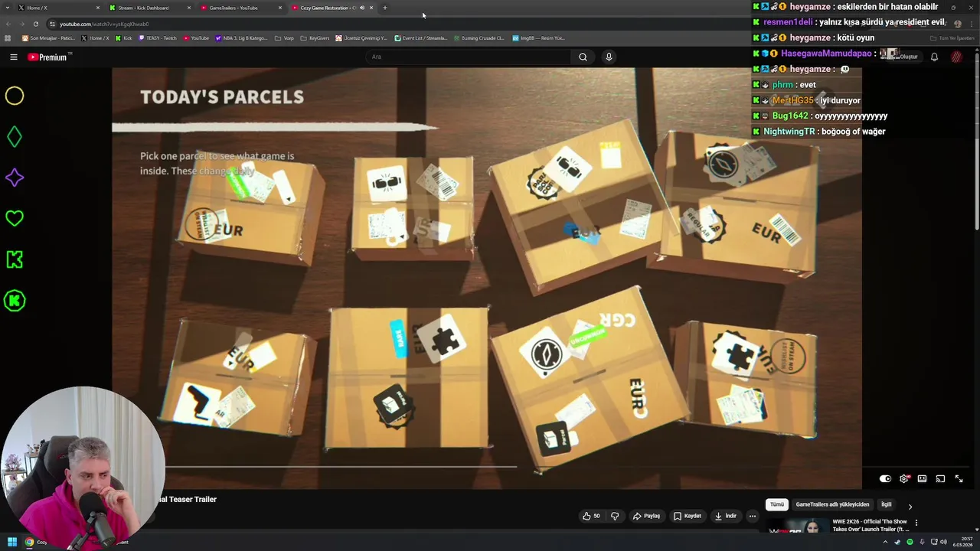The height and width of the screenshot is (551, 980).
Task: Click the search magnifier button
Action: [583, 57]
